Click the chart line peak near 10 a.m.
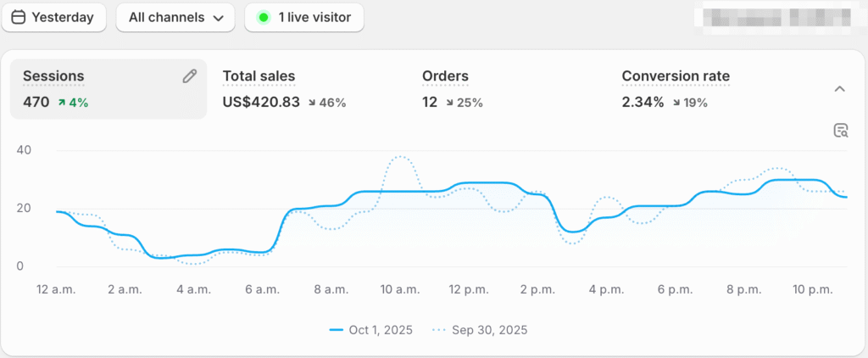 [401, 158]
